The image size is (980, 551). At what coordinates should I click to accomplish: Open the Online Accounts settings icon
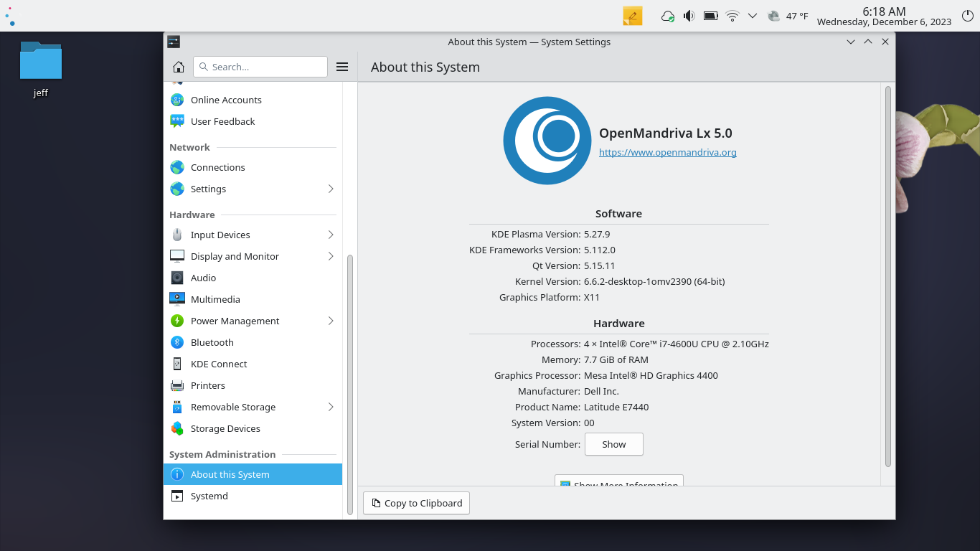pos(177,100)
